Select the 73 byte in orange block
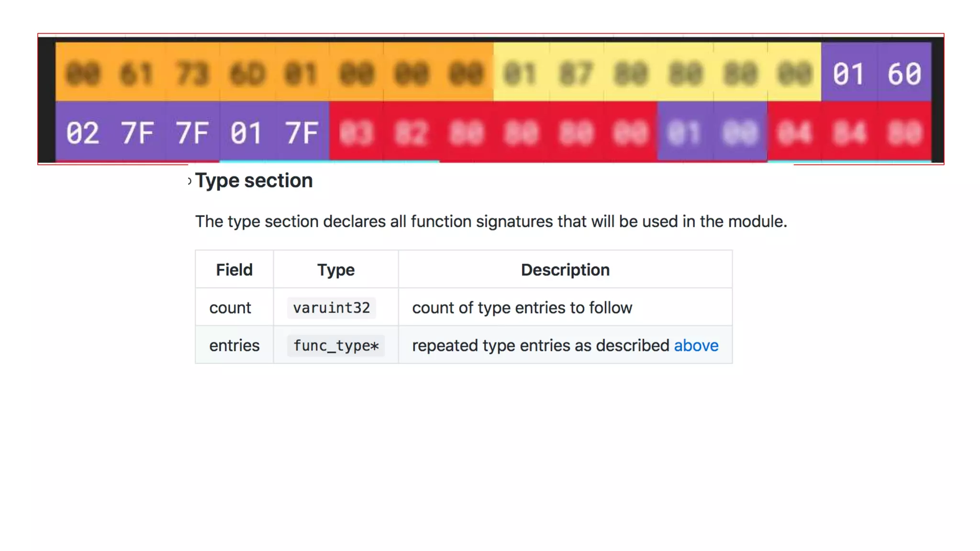Viewport: 980px width, 551px height. [x=192, y=74]
